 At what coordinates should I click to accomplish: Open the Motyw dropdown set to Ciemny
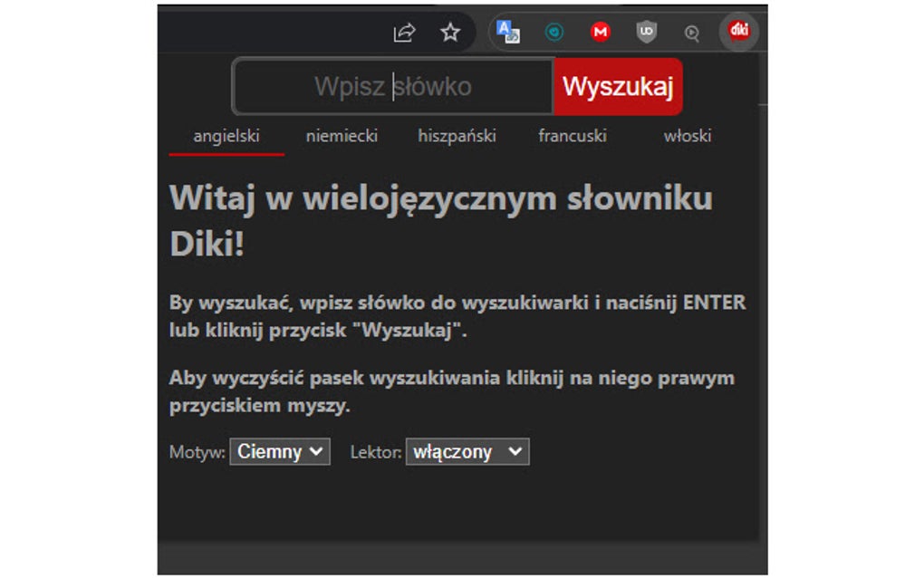pos(280,452)
